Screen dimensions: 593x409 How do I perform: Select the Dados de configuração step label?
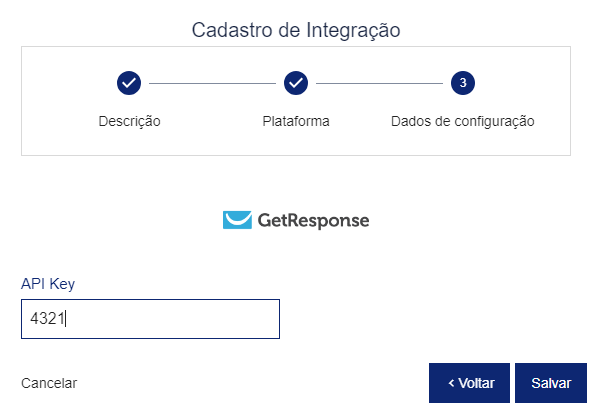(463, 121)
